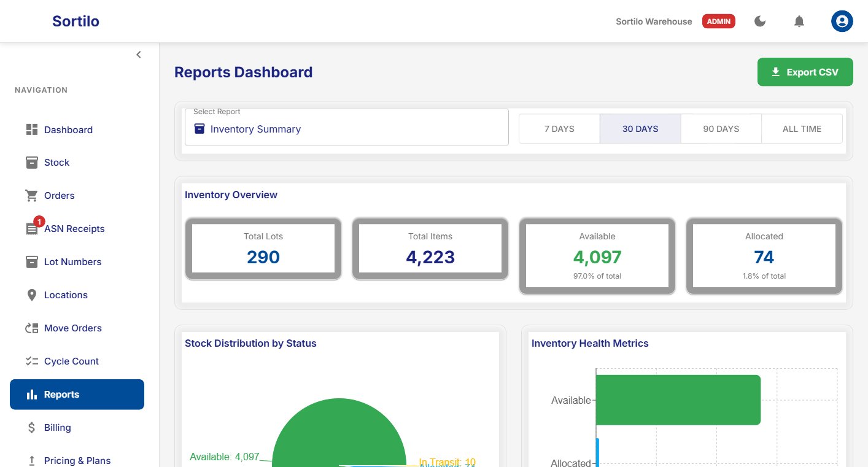Select the Reports menu item label
The width and height of the screenshot is (868, 467).
(61, 395)
